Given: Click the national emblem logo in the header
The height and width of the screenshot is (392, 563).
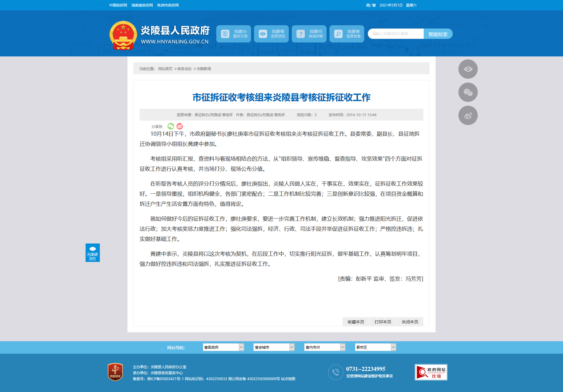Looking at the screenshot, I should 123,35.
